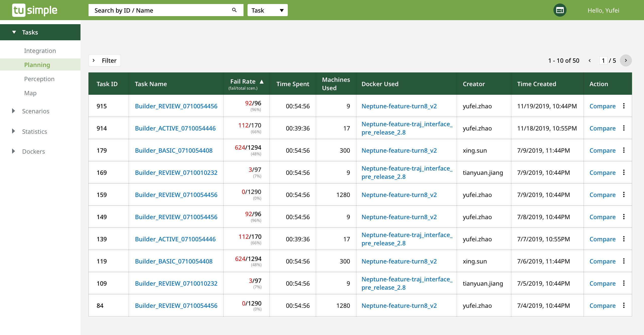Click Compare for task 179
The width and height of the screenshot is (644, 335).
coord(602,150)
